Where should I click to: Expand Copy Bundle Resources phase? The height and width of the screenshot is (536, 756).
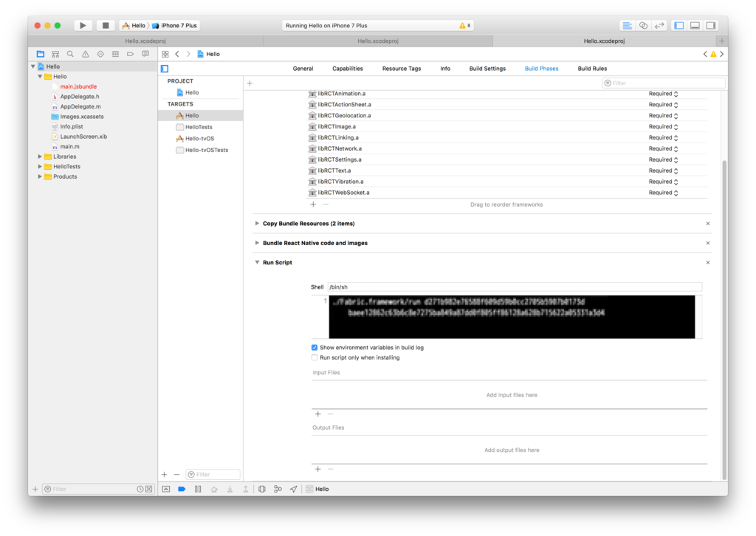tap(257, 224)
